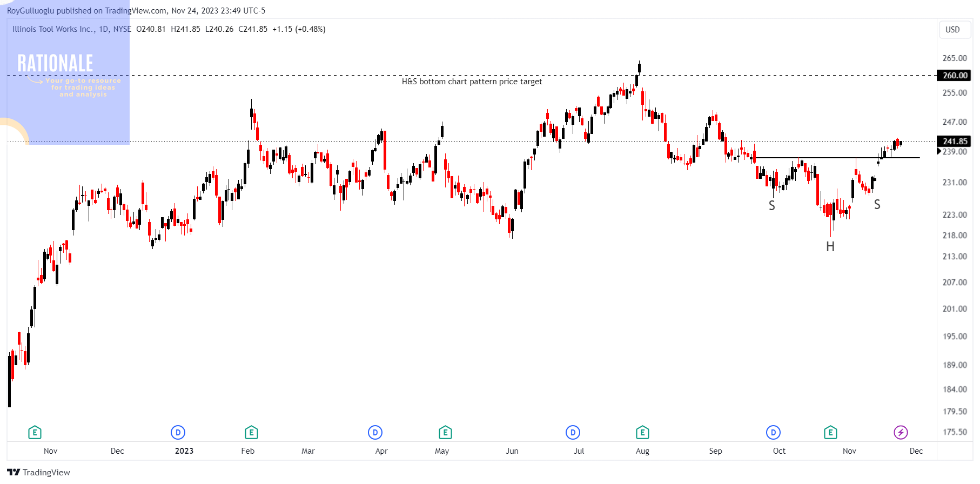
Task: Click the earnings E marker between the Oct and Nov 2023 labels
Action: tap(830, 433)
